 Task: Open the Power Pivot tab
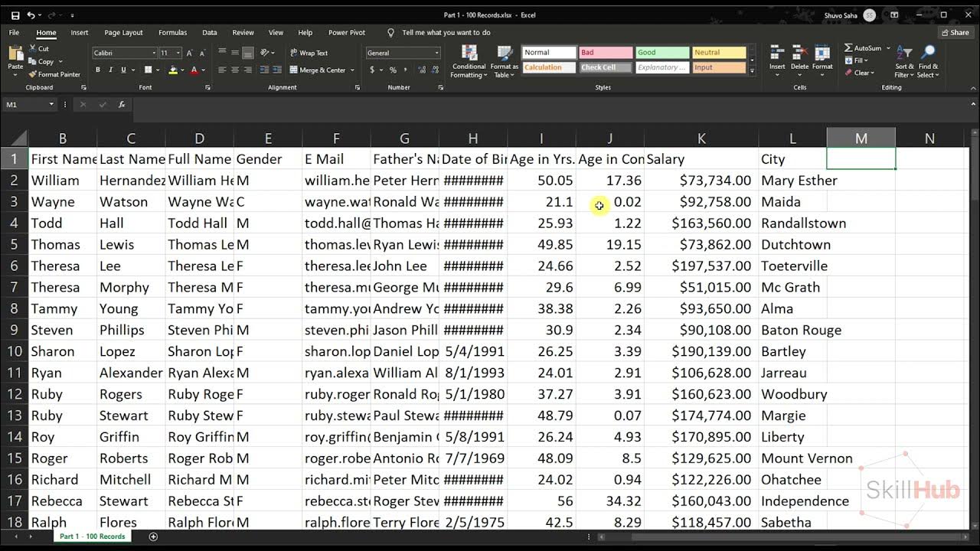tap(347, 33)
